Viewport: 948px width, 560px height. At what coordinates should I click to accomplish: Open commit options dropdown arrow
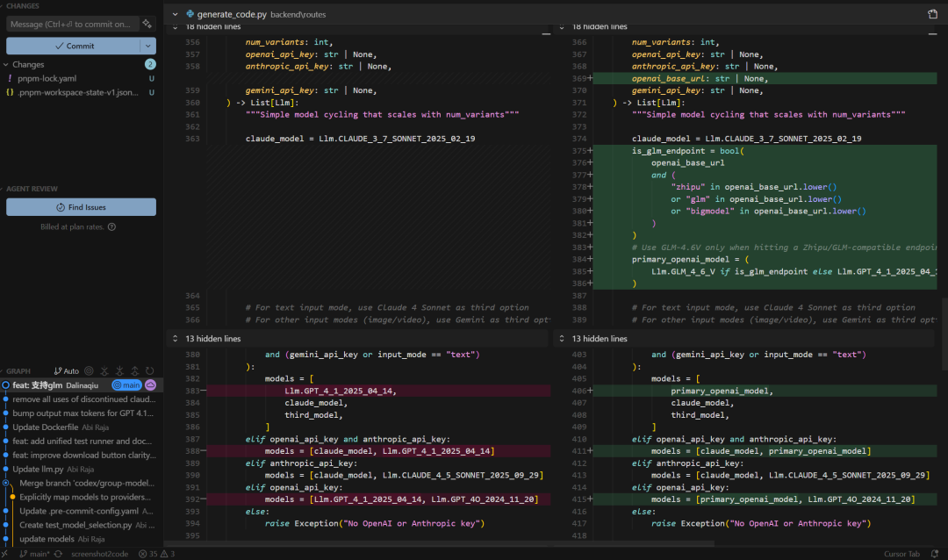(148, 46)
